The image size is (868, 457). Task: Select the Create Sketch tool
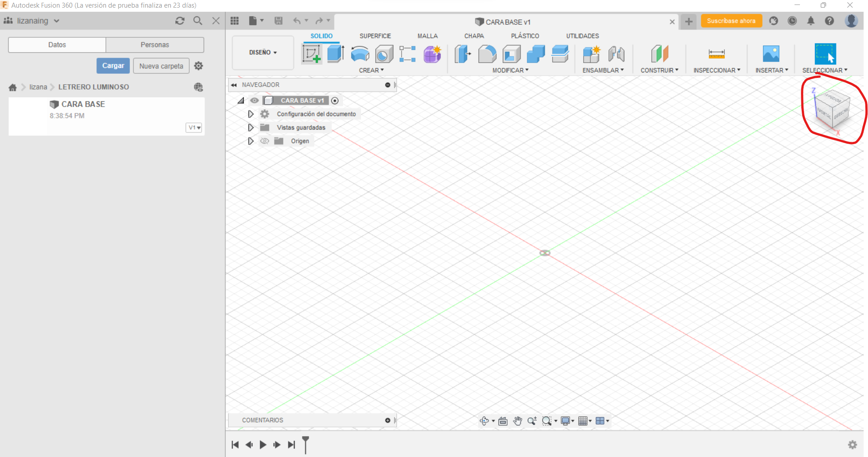[311, 54]
